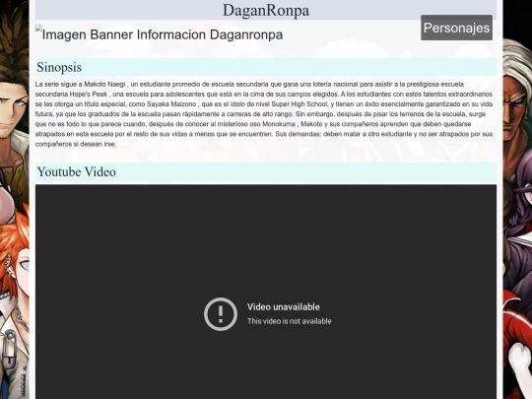The height and width of the screenshot is (399, 532).
Task: Click the Youtube Video section heading
Action: [x=76, y=171]
